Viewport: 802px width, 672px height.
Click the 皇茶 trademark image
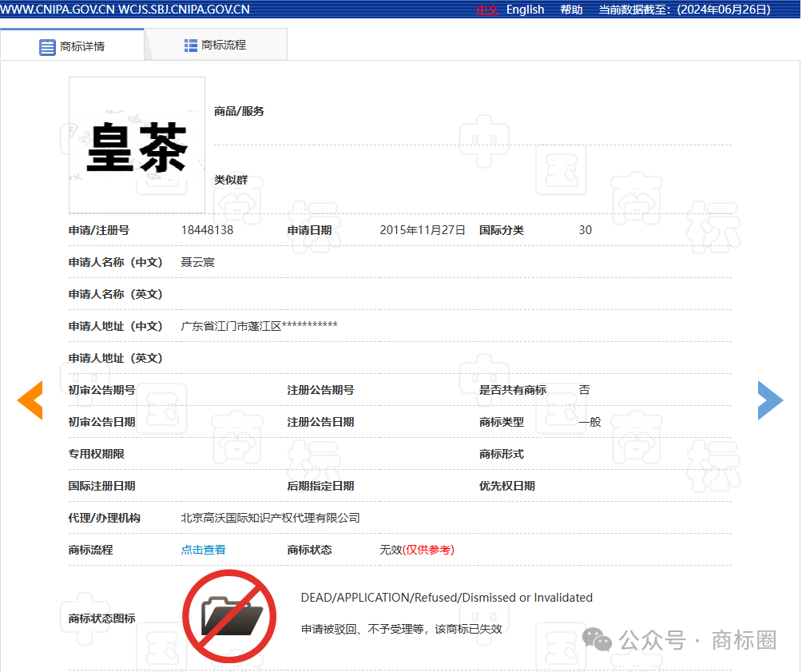click(137, 145)
